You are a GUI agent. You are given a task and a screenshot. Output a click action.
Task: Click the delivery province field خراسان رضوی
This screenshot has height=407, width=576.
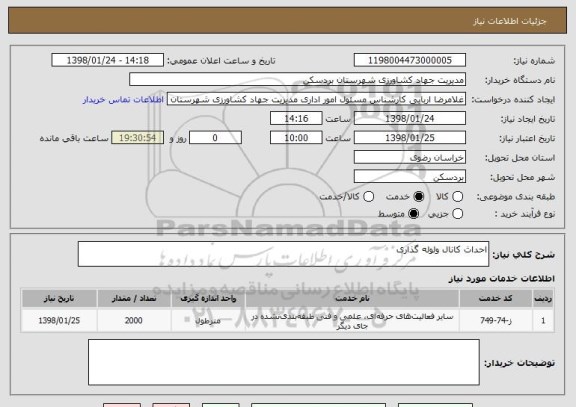coord(410,158)
